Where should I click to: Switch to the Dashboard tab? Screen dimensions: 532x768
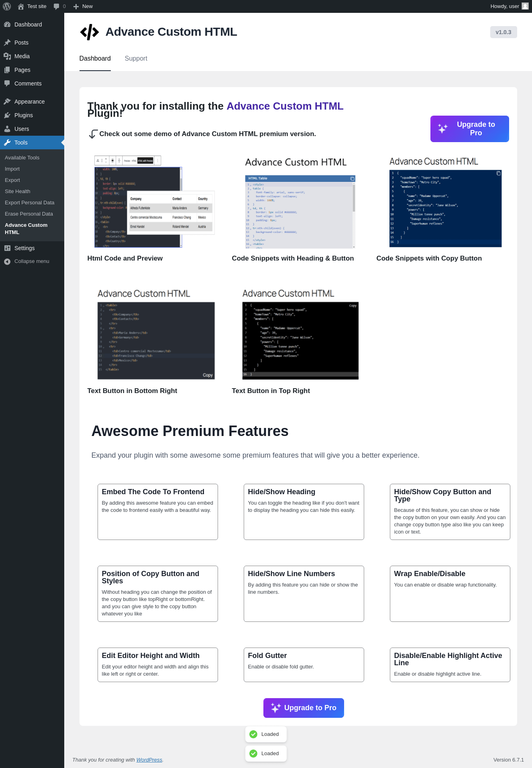click(95, 59)
